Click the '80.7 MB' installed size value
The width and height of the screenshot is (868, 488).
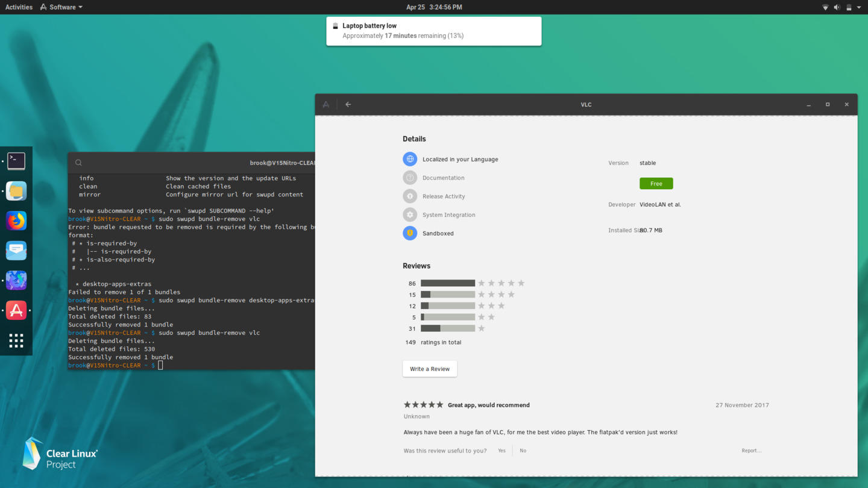651,230
